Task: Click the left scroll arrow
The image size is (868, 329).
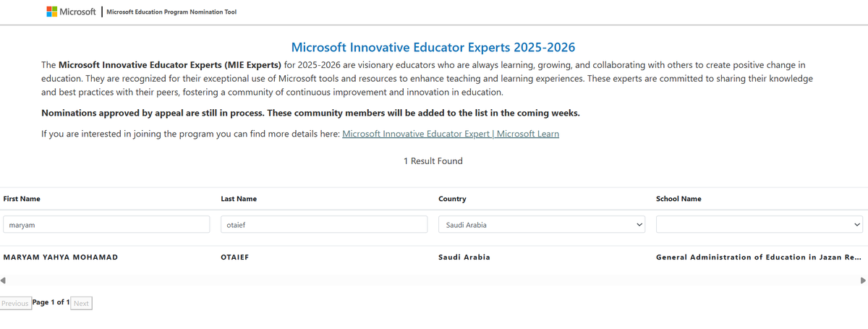Action: pos(4,280)
